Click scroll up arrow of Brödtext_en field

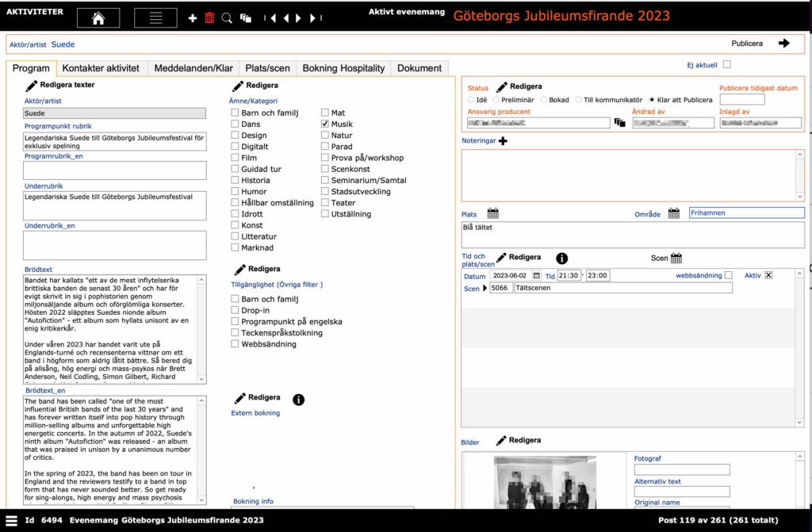(201, 401)
